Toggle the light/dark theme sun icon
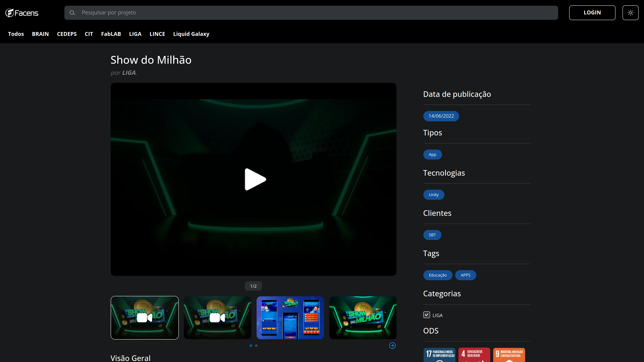This screenshot has width=644, height=362. click(x=630, y=13)
